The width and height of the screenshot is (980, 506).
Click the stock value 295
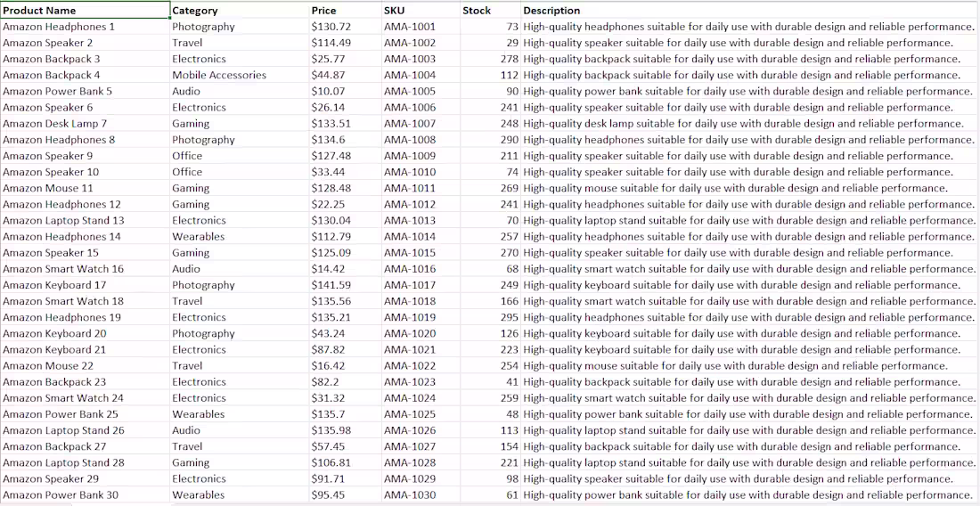[491, 317]
